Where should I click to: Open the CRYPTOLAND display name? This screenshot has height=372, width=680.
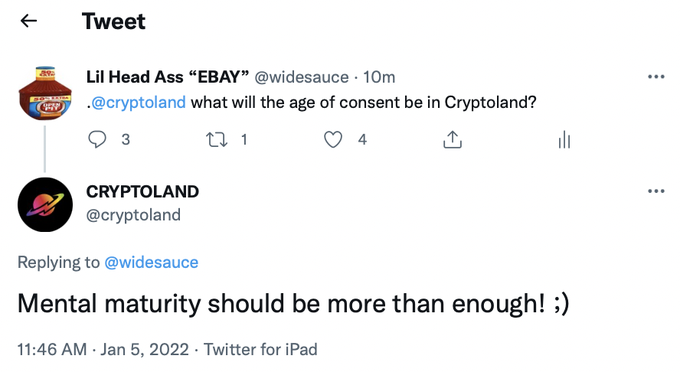click(142, 192)
